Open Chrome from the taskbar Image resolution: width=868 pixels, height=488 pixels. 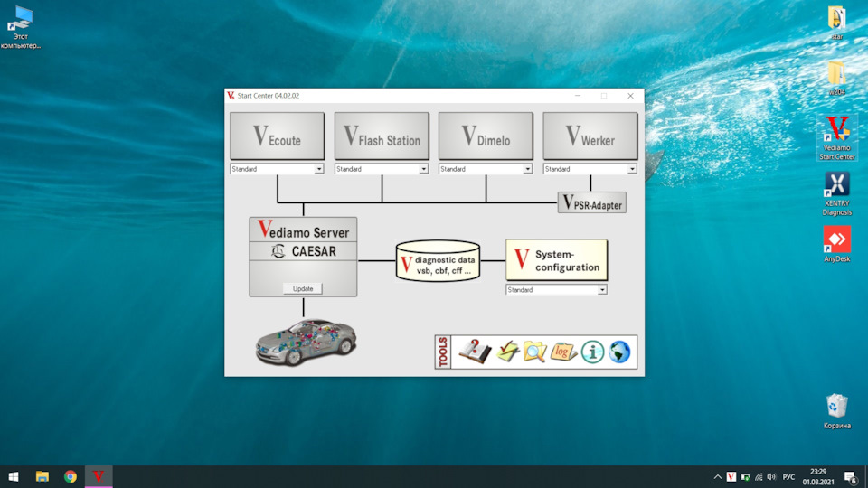[x=71, y=476]
